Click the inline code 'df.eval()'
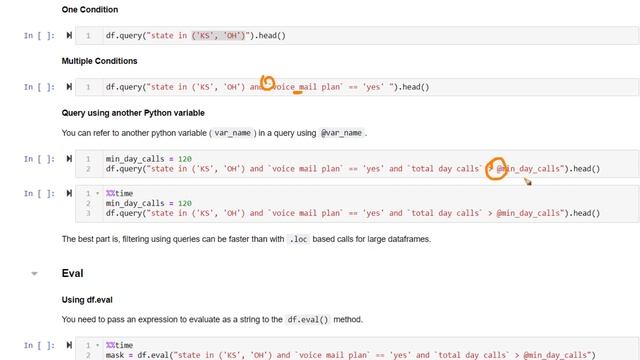The image size is (640, 360). click(308, 320)
